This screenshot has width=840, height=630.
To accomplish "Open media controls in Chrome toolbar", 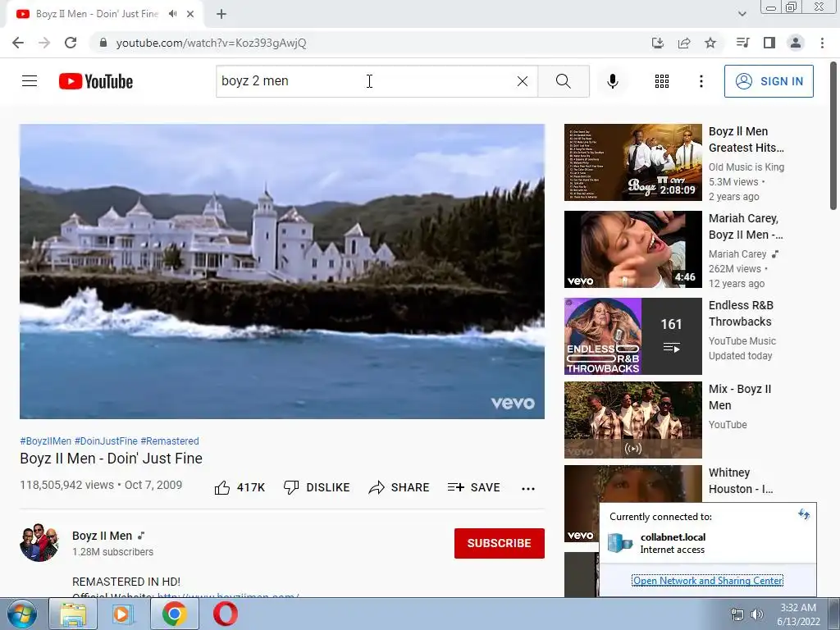I will (742, 43).
